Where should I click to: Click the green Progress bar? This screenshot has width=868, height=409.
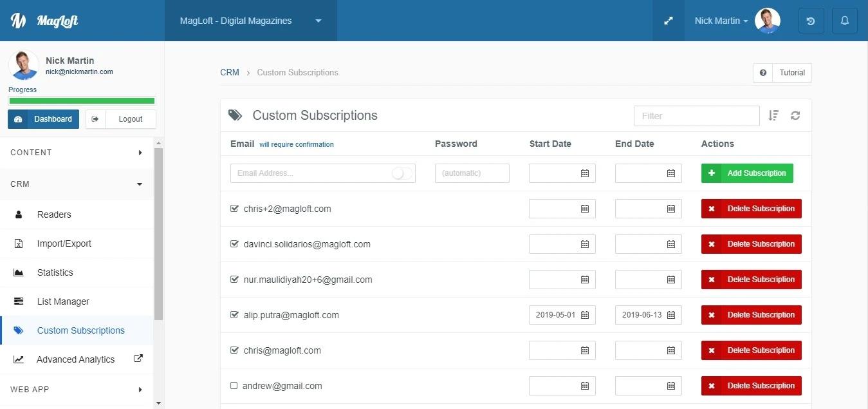tap(82, 101)
